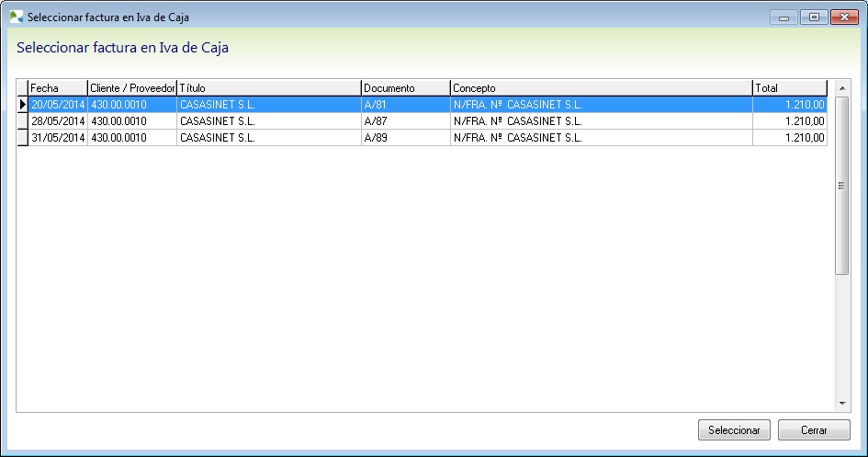Viewport: 868px width, 457px height.
Task: Sort by the Fecha column header
Action: coord(57,88)
